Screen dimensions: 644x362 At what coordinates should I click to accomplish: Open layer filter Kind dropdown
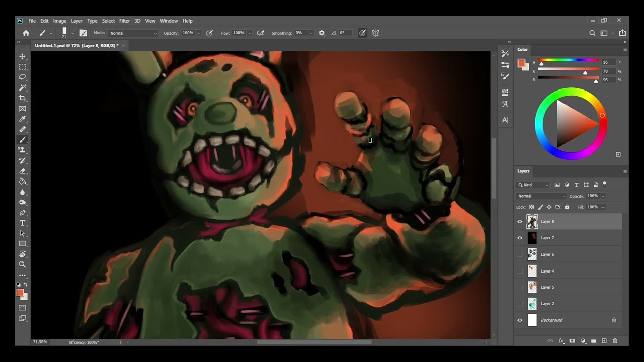coord(533,185)
